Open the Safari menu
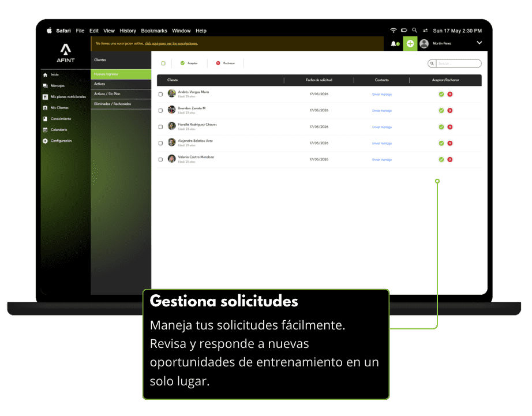This screenshot has width=532, height=416. click(63, 31)
